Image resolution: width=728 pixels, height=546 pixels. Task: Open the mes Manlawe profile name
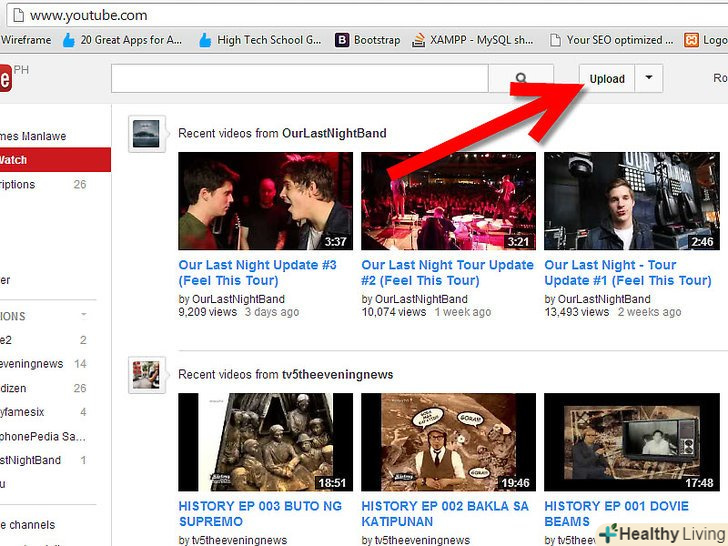pos(33,136)
